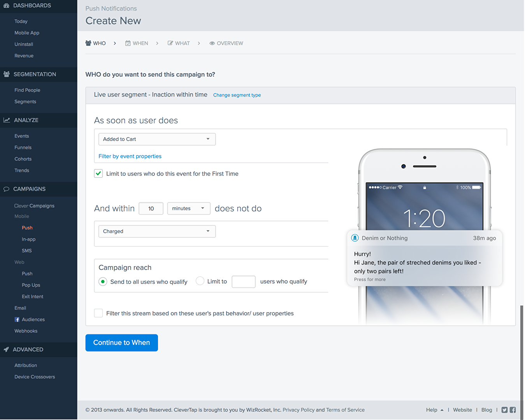The image size is (525, 420).
Task: Click Change segment type link
Action: point(237,95)
